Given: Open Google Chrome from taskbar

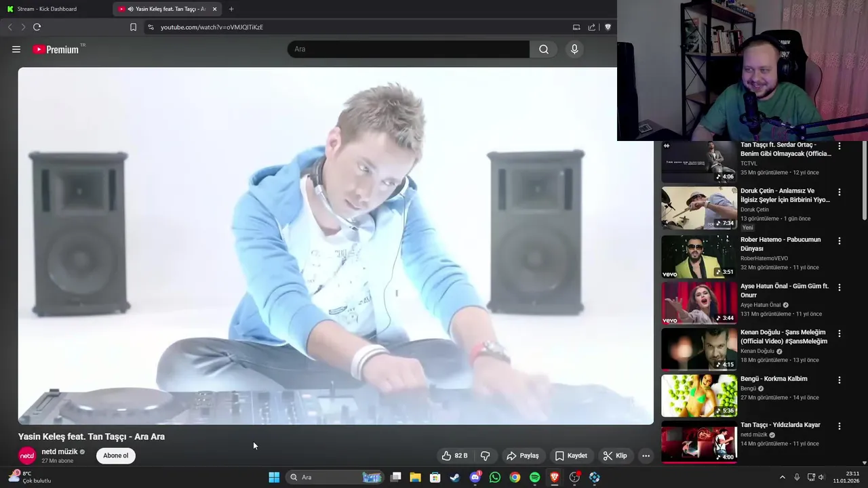Looking at the screenshot, I should click(x=515, y=477).
